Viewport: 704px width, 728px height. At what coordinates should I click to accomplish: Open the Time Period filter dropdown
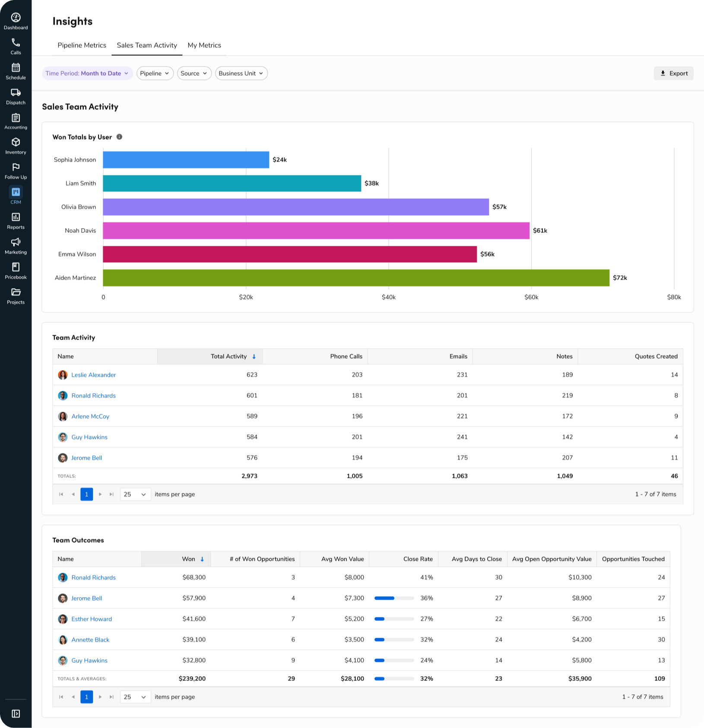click(x=87, y=73)
